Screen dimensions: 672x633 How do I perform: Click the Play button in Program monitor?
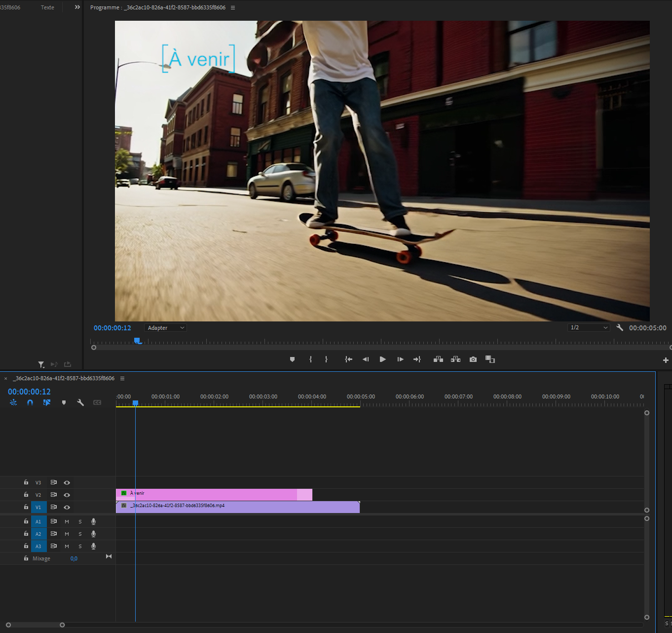[x=382, y=359]
